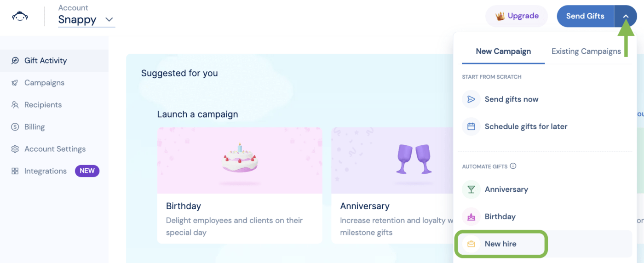The width and height of the screenshot is (644, 263).
Task: Click the Schedule gifts calendar icon
Action: coord(471,126)
